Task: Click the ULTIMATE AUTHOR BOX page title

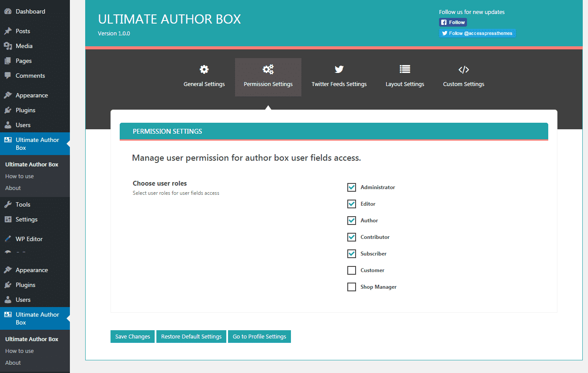Action: click(x=169, y=19)
